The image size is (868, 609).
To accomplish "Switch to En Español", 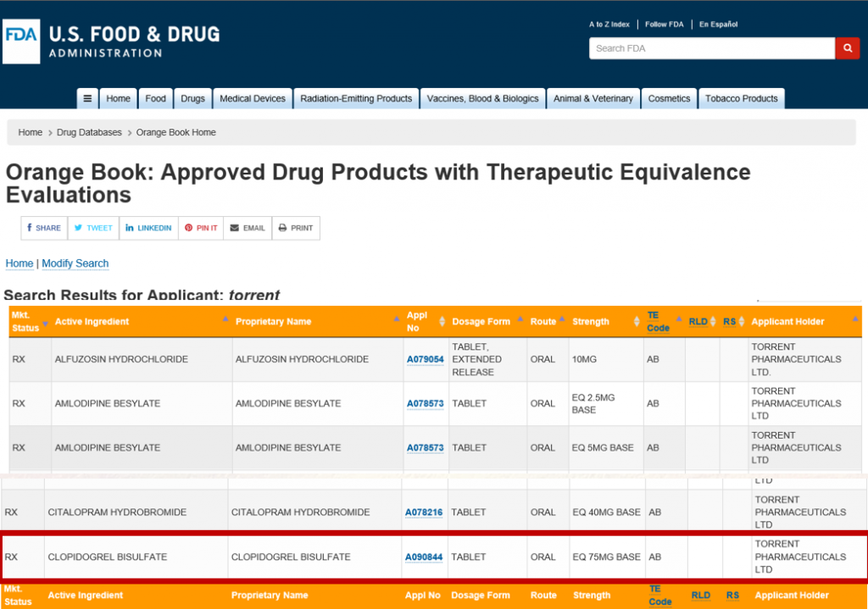I will 718,25.
